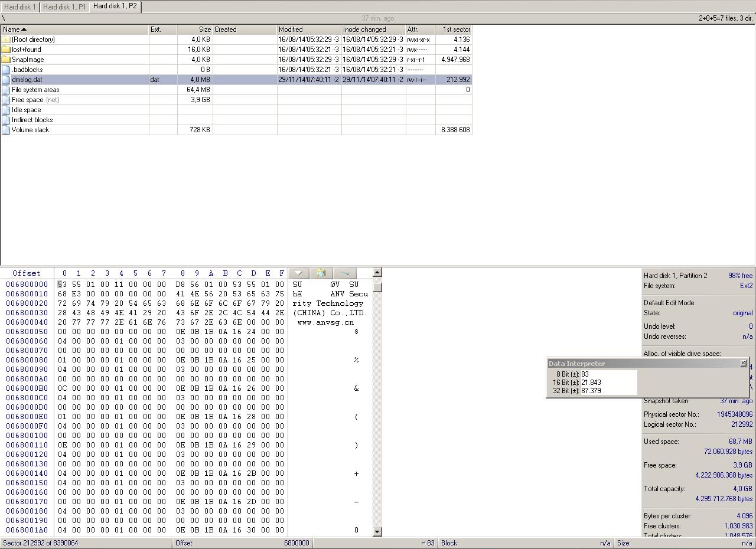Click the lost+found folder icon

click(x=6, y=50)
